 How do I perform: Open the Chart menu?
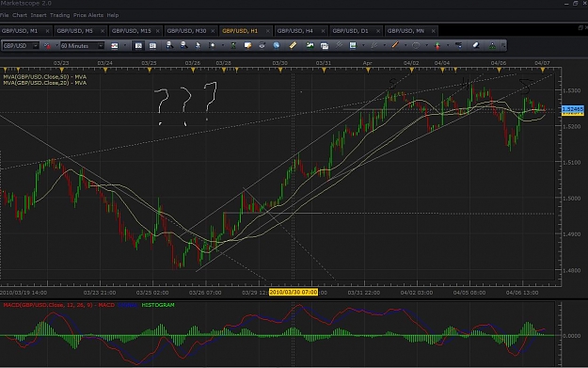pos(20,15)
